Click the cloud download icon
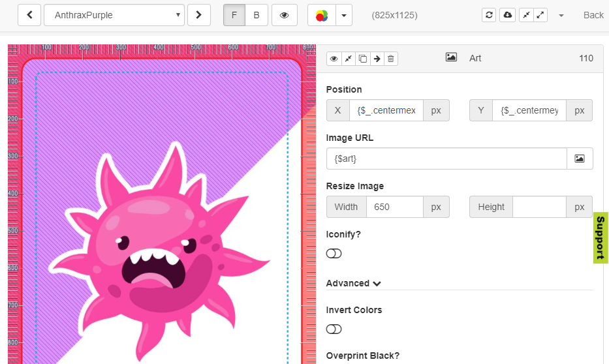This screenshot has height=364, width=609. (x=507, y=15)
